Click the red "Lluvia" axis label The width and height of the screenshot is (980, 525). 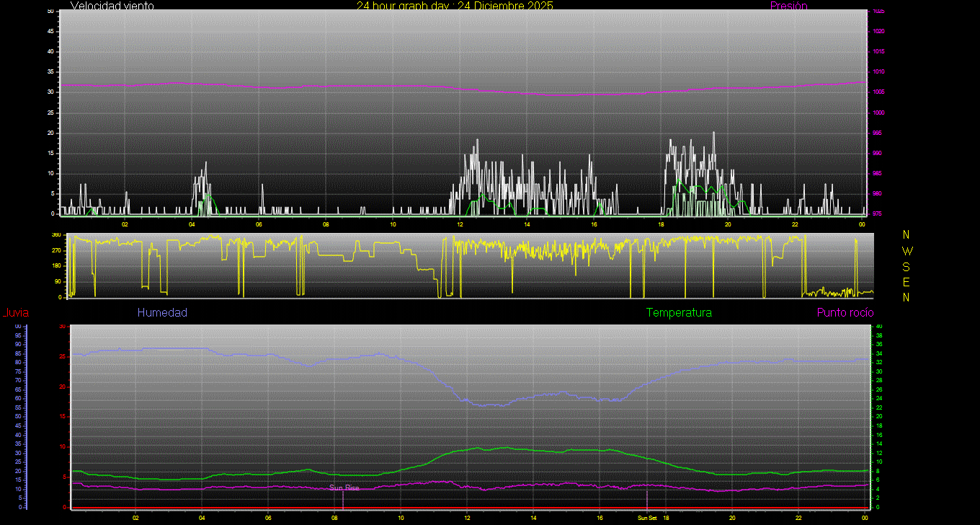15,313
